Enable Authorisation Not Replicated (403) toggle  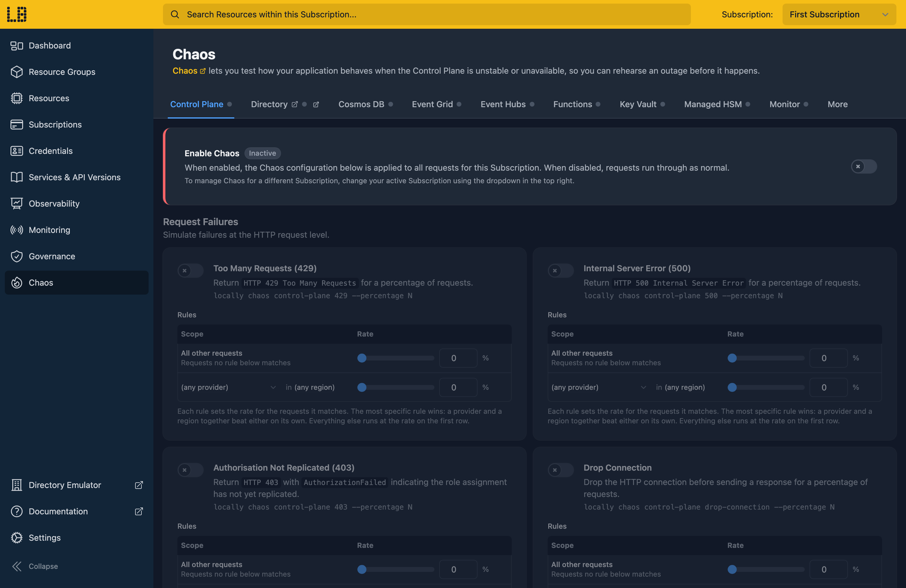(x=190, y=470)
